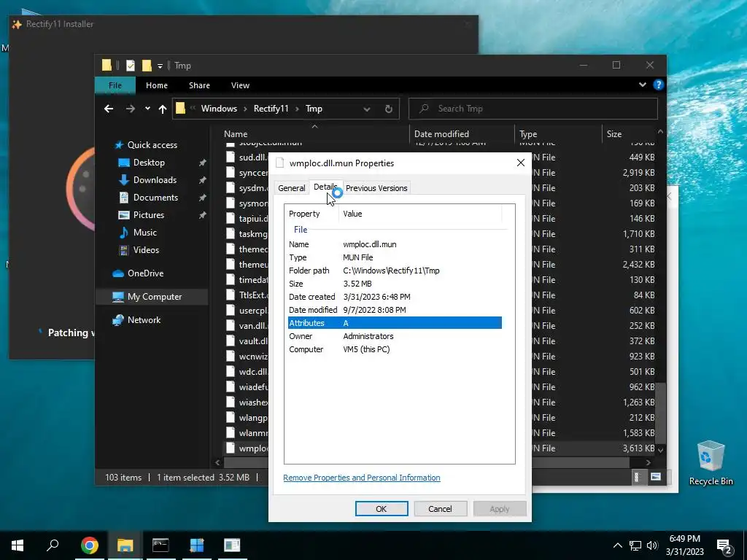Click the Date created value 3/31/2023 6:48 PM

coord(376,297)
